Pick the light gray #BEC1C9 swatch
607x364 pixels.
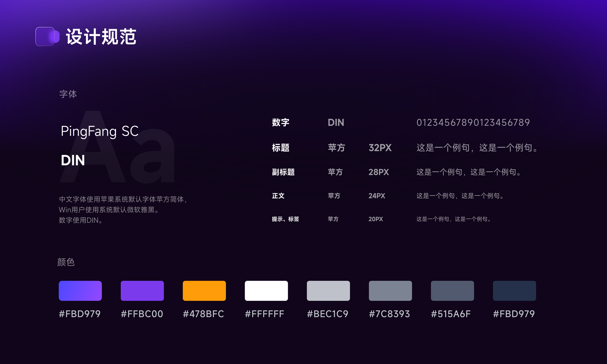click(x=328, y=291)
